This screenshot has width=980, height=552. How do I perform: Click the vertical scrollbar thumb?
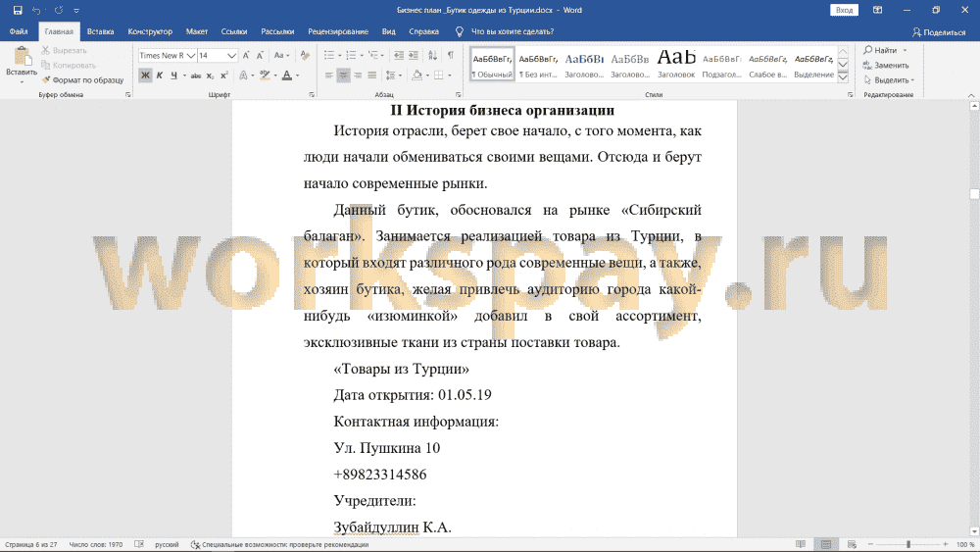[x=974, y=194]
